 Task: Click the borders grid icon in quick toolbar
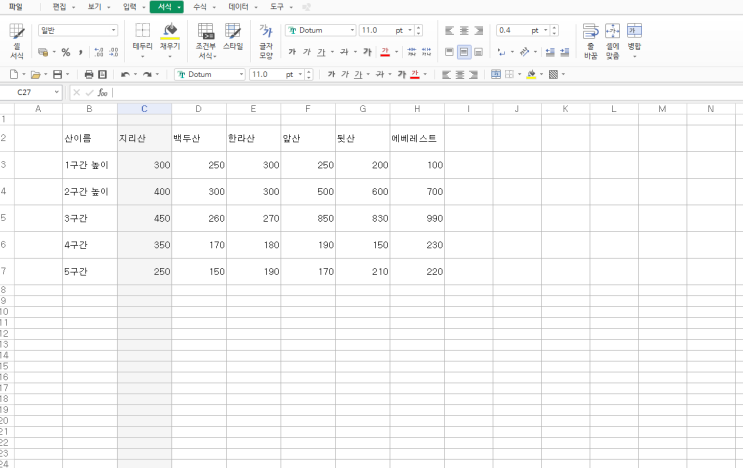[509, 74]
